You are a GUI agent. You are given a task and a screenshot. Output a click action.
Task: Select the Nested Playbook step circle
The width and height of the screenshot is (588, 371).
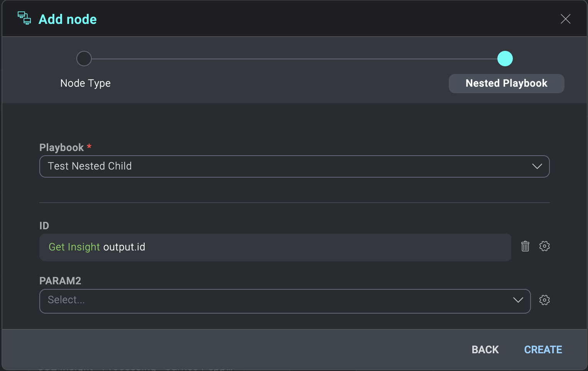tap(505, 59)
